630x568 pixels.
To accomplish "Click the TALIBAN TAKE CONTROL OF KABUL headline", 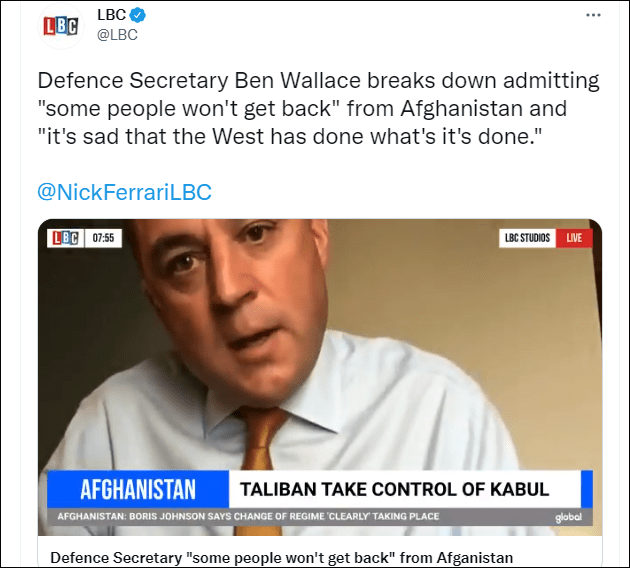I will coord(395,489).
